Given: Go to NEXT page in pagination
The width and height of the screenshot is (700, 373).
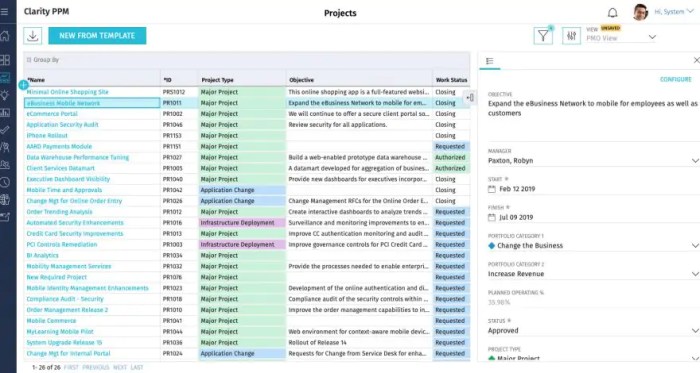Looking at the screenshot, I should pyautogui.click(x=120, y=367).
